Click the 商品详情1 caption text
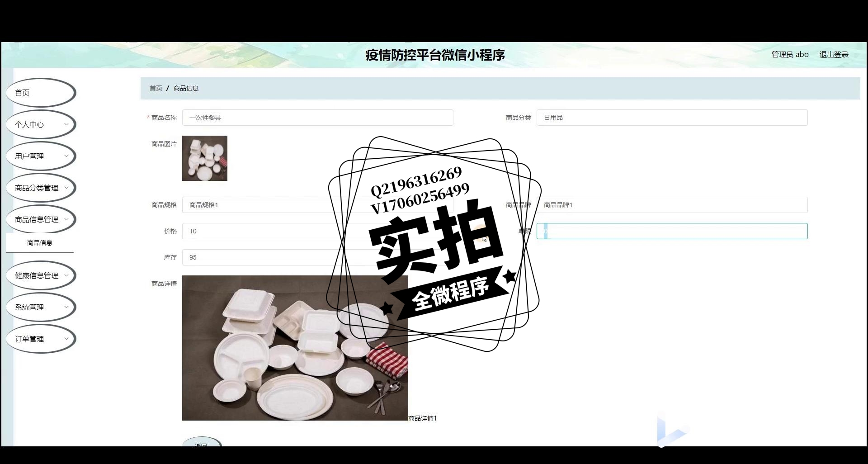Viewport: 868px width, 464px height. point(422,418)
